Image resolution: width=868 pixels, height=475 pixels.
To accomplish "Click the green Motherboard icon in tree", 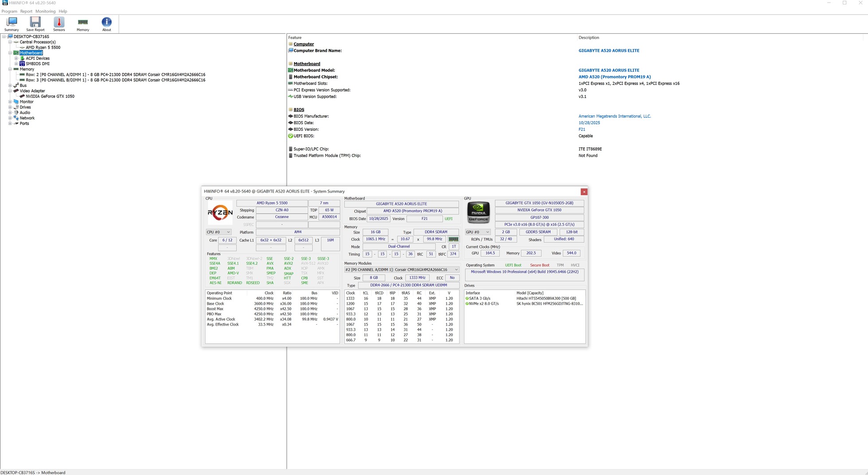I will [16, 53].
